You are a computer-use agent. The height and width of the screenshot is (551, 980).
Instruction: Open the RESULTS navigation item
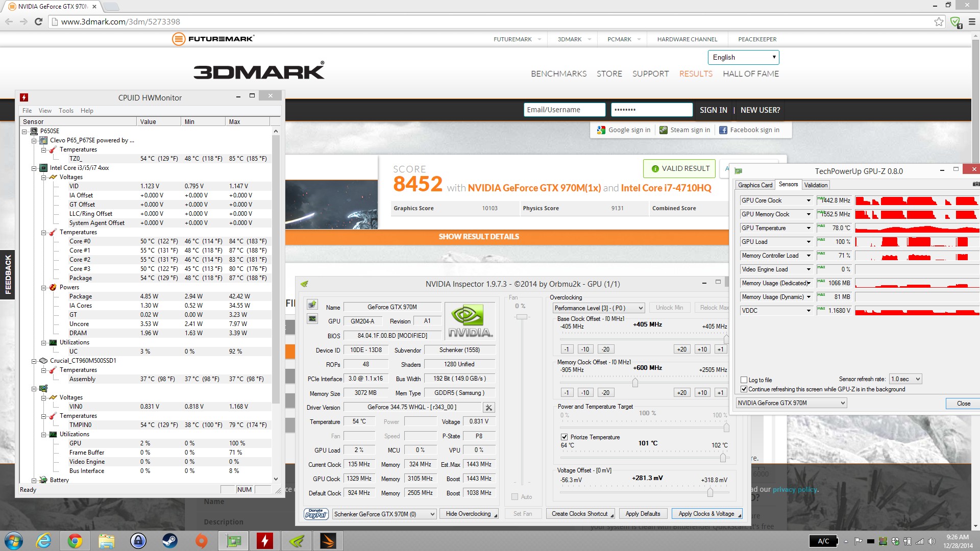pos(696,73)
